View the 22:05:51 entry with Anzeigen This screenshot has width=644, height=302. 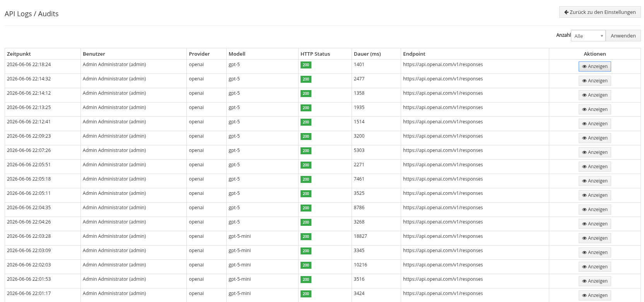pos(594,167)
